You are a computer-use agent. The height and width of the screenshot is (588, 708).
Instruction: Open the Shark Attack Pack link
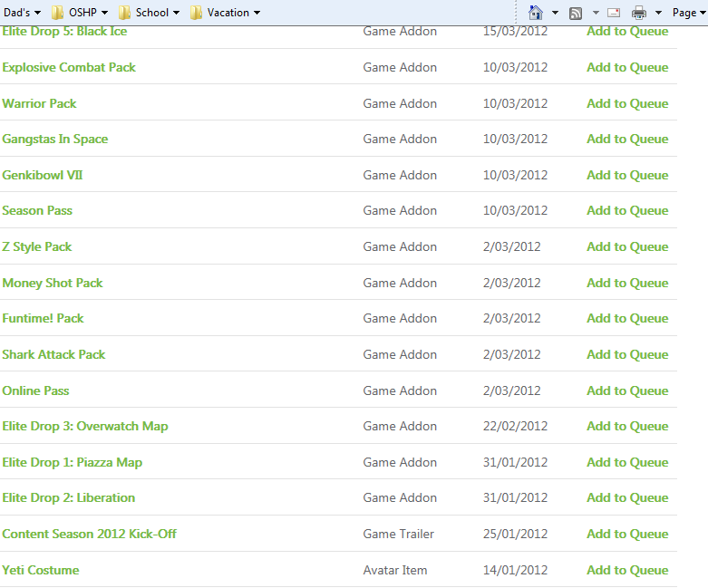tap(53, 354)
